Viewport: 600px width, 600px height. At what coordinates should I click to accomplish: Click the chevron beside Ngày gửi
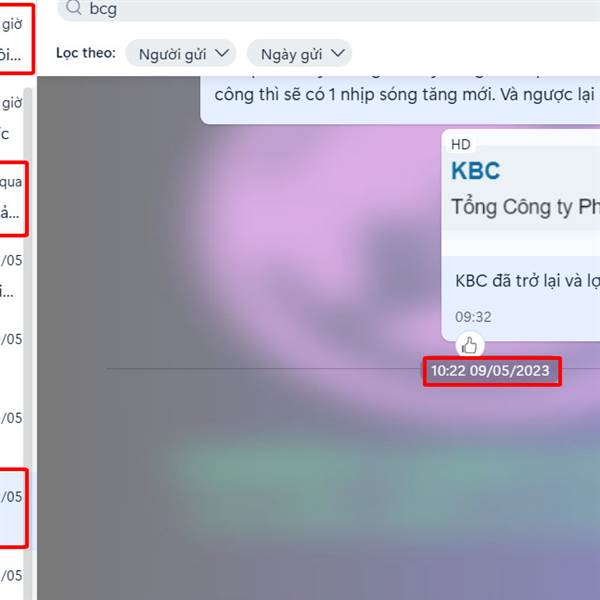[x=338, y=53]
